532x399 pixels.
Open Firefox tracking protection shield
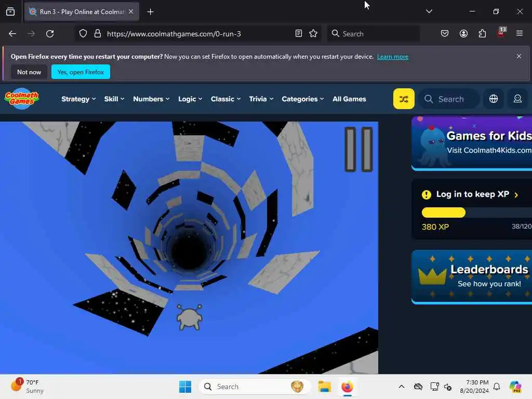coord(83,34)
